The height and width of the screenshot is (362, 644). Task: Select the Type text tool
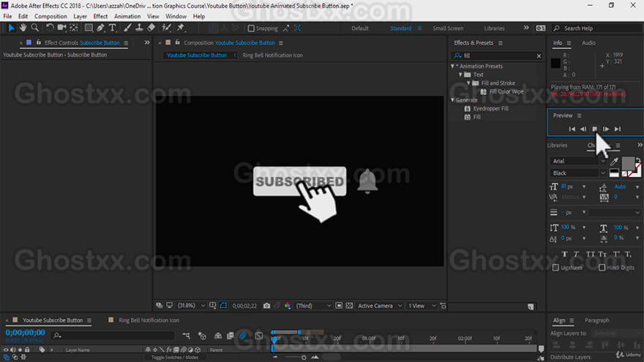tap(112, 28)
